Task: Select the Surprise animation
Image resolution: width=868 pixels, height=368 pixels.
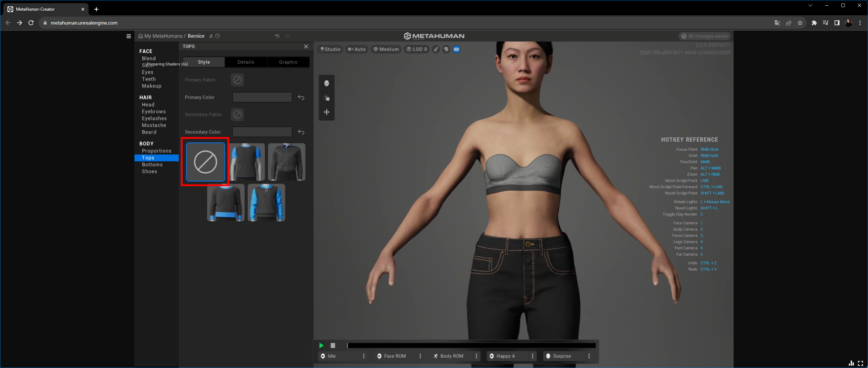Action: (564, 356)
